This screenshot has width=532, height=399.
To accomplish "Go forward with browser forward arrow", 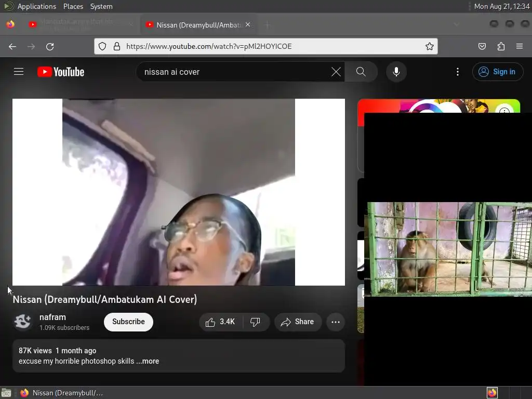I will pos(31,46).
